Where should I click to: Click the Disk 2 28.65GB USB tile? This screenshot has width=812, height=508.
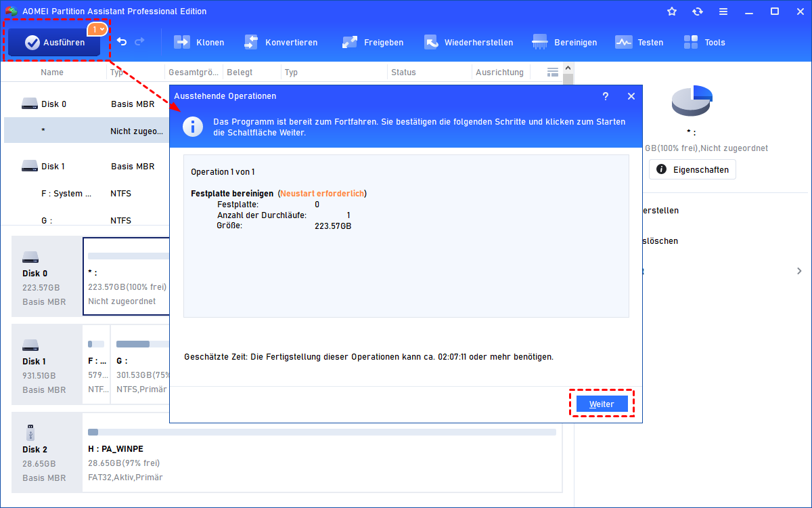click(47, 452)
